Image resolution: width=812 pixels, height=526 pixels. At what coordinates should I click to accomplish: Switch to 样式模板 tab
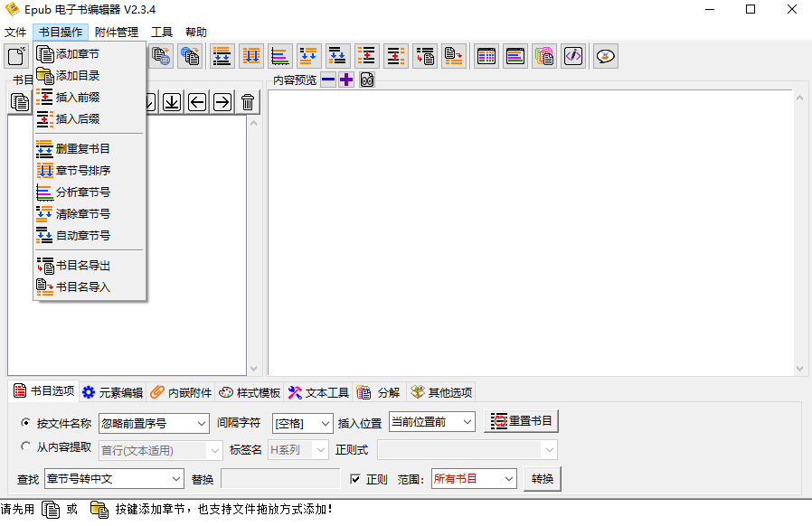pos(250,392)
